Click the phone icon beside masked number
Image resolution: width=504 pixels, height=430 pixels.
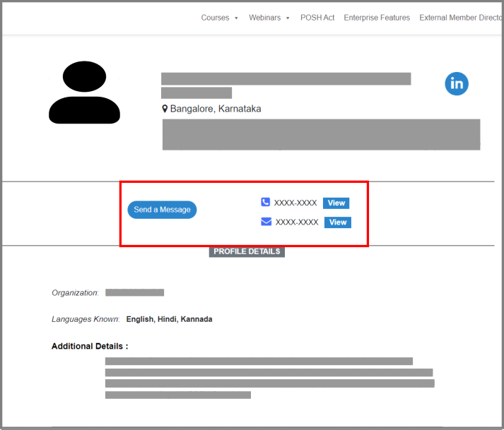(x=266, y=203)
